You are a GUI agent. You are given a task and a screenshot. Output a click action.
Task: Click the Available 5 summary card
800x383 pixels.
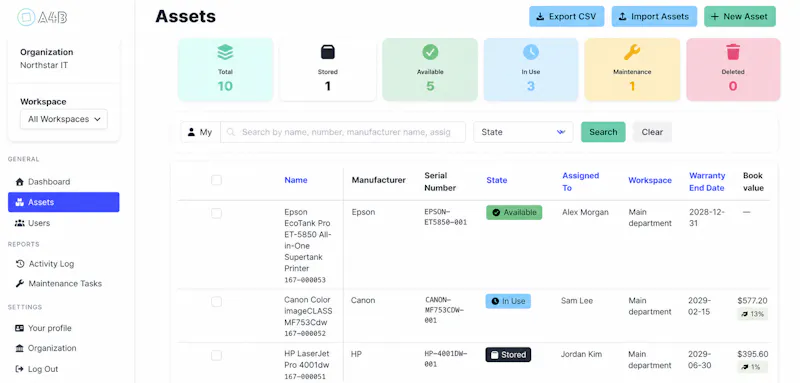[x=430, y=69]
